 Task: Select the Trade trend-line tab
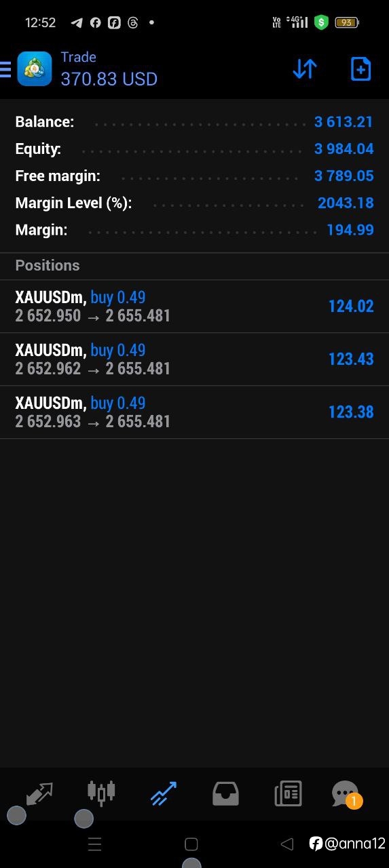pyautogui.click(x=163, y=793)
